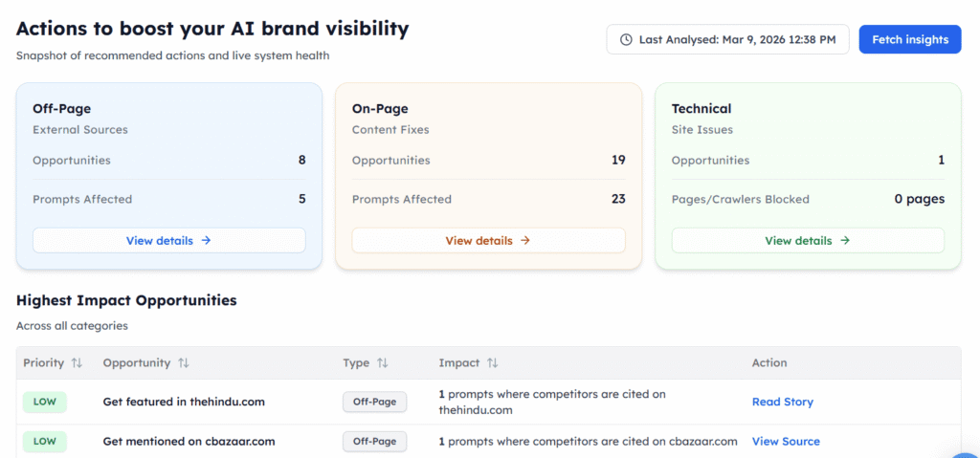
Task: Click the Impact text for thehindu.com row
Action: (x=552, y=403)
